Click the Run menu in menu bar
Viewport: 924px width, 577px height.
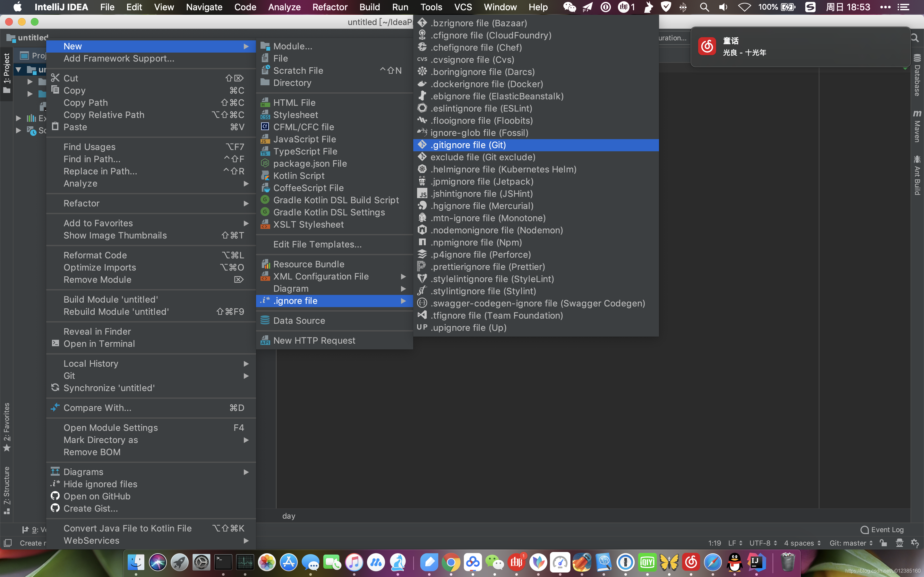tap(400, 7)
